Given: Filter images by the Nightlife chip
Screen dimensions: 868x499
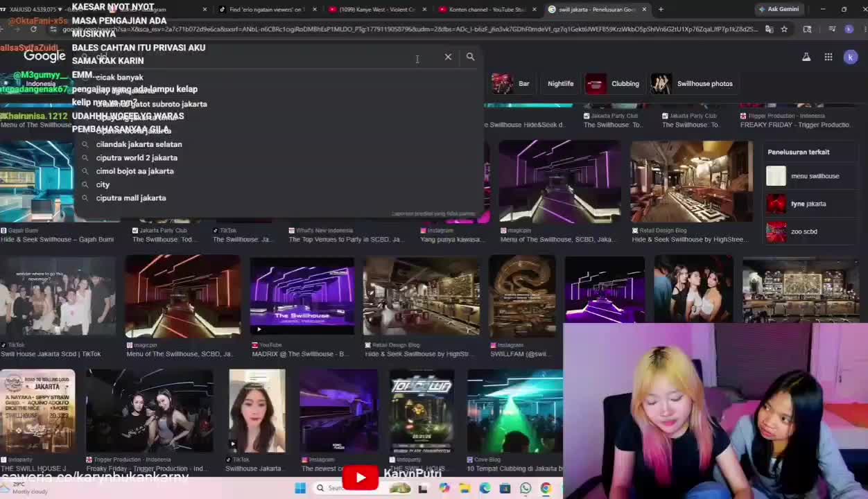Looking at the screenshot, I should point(560,84).
